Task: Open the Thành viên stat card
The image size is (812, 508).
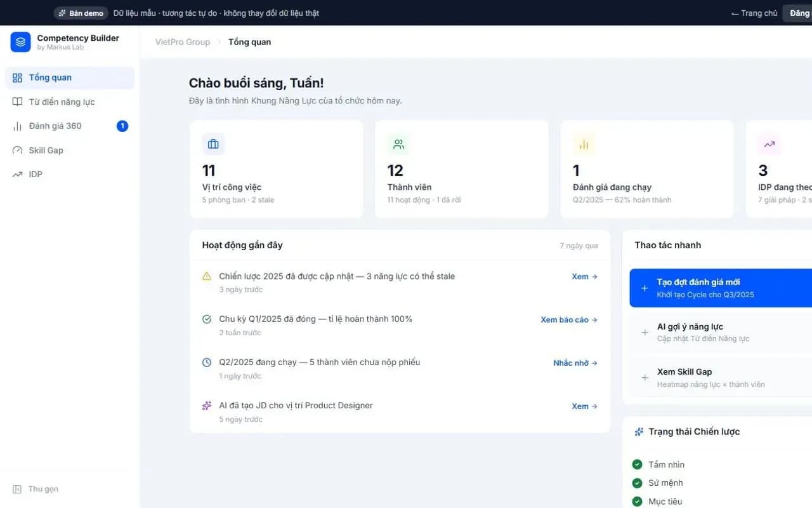Action: [x=462, y=170]
